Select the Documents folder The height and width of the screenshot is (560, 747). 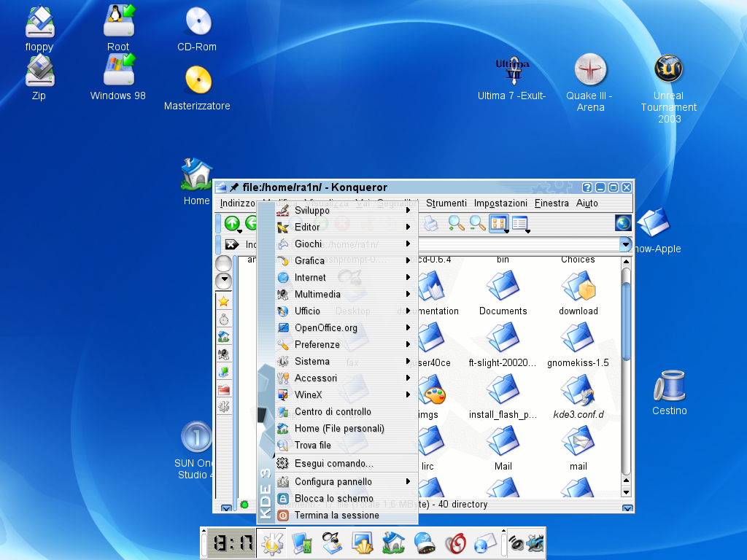(503, 293)
